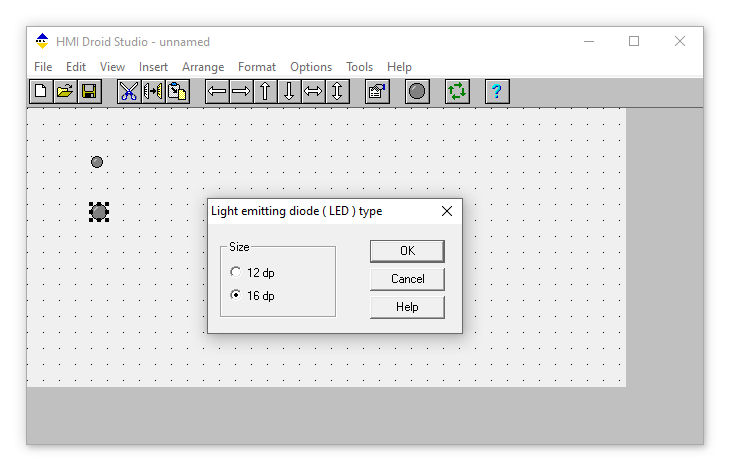The image size is (730, 471).
Task: Open the View menu
Action: point(112,67)
